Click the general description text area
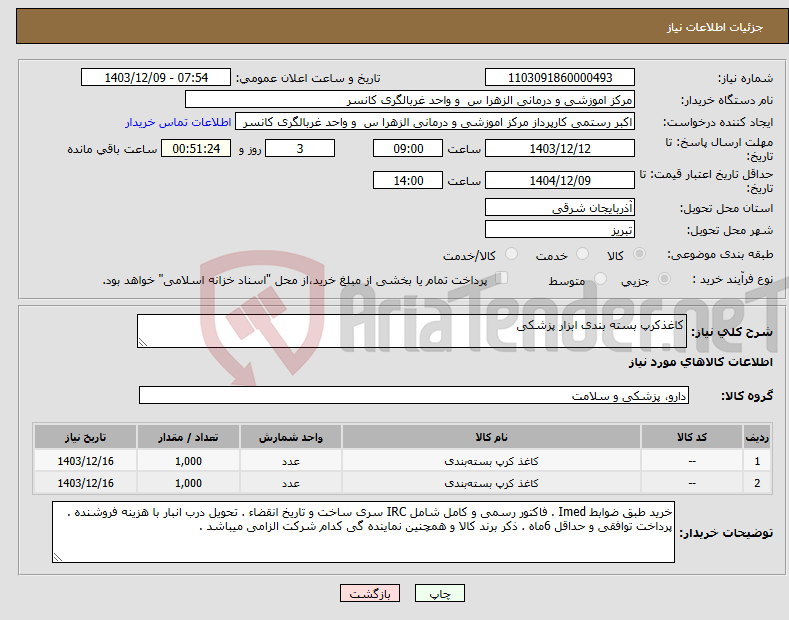 point(412,331)
